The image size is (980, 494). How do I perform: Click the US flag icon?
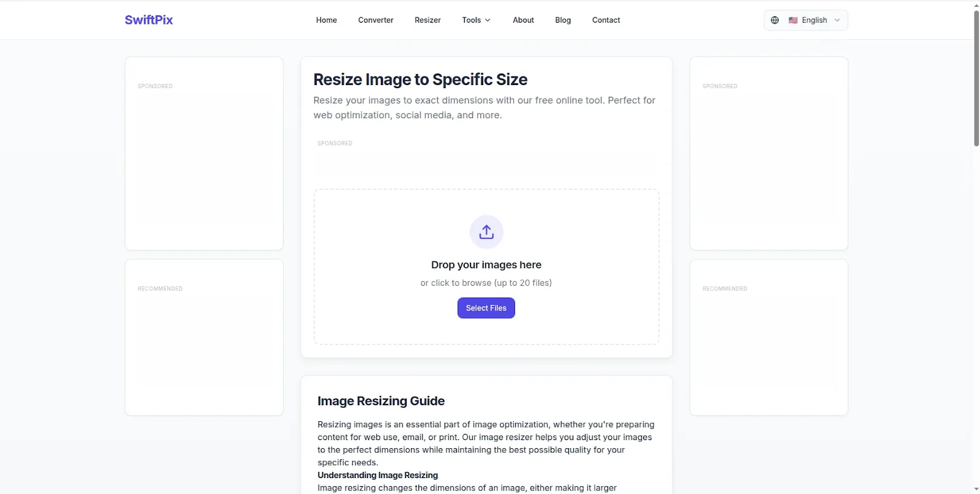click(x=793, y=20)
